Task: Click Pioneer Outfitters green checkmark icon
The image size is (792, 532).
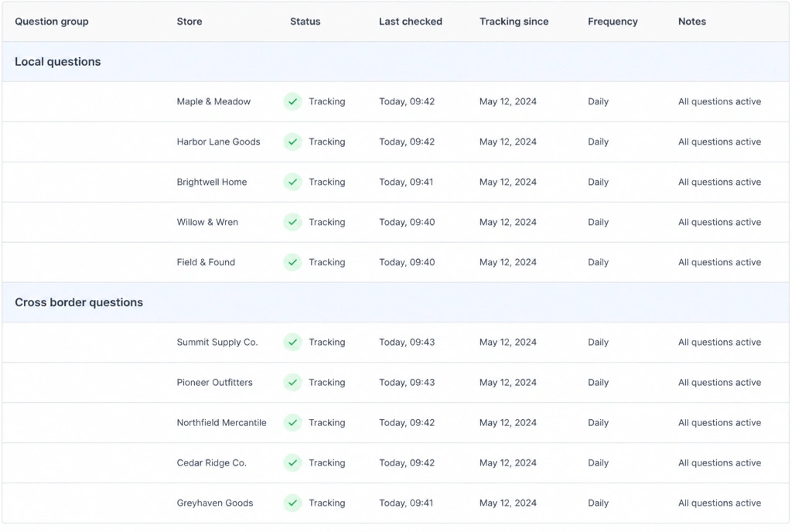Action: click(292, 383)
